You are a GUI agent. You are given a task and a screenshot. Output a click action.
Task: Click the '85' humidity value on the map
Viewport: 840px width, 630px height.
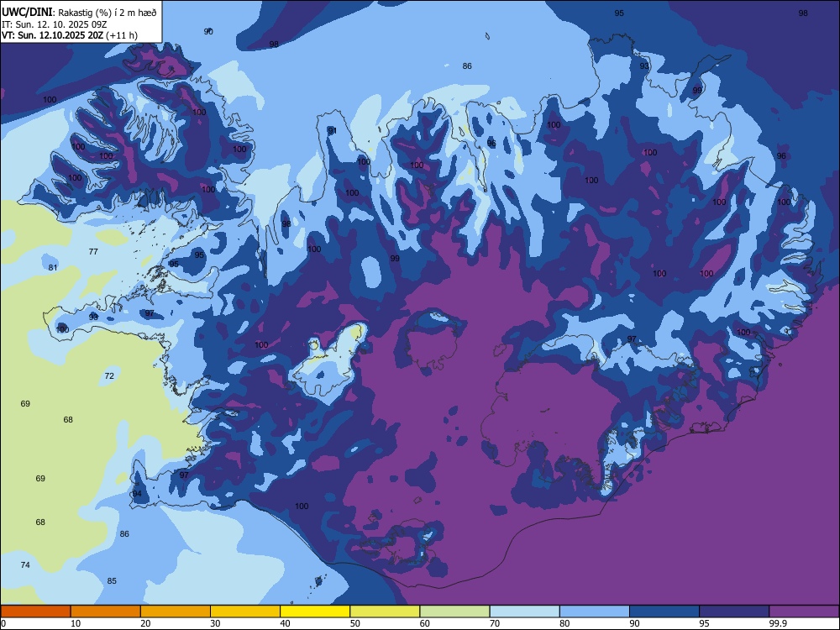(x=112, y=581)
